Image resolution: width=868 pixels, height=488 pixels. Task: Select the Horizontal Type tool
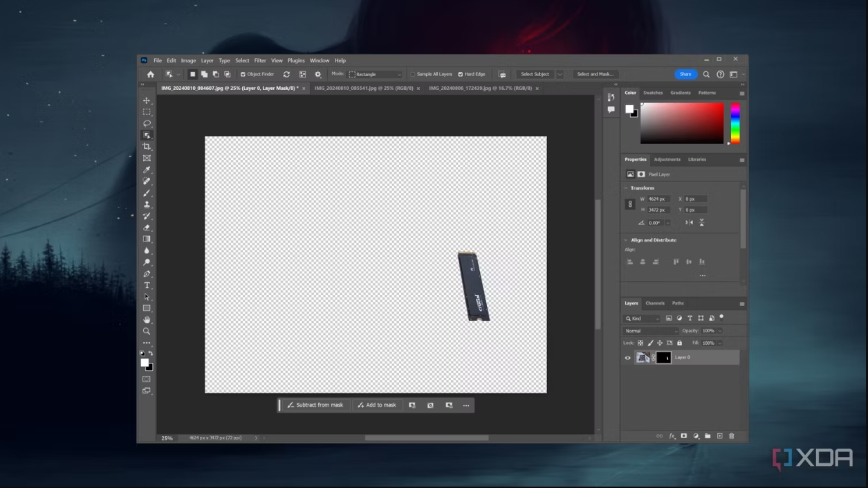[x=147, y=285]
